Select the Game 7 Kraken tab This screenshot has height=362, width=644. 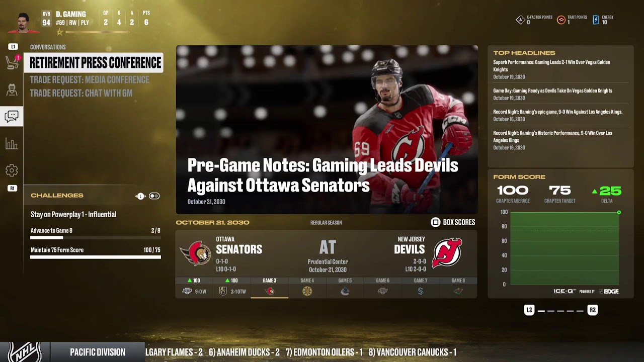[x=421, y=287]
